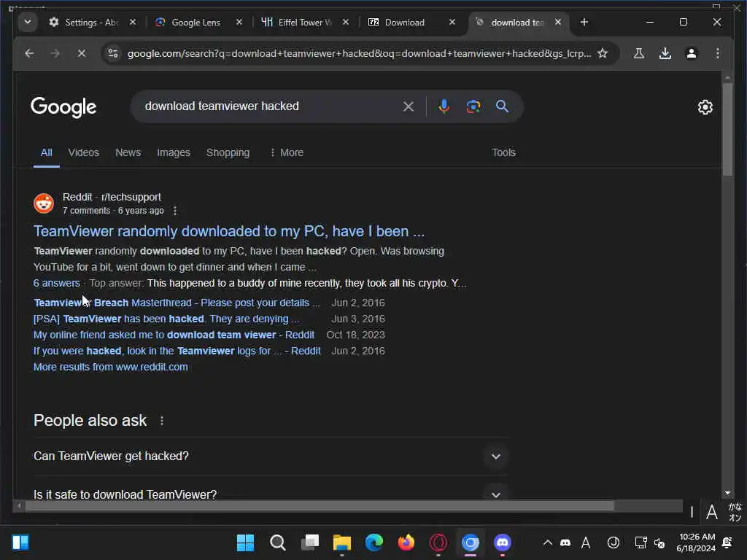Go to the Google homepage logo
The height and width of the screenshot is (560, 747).
coord(63,107)
